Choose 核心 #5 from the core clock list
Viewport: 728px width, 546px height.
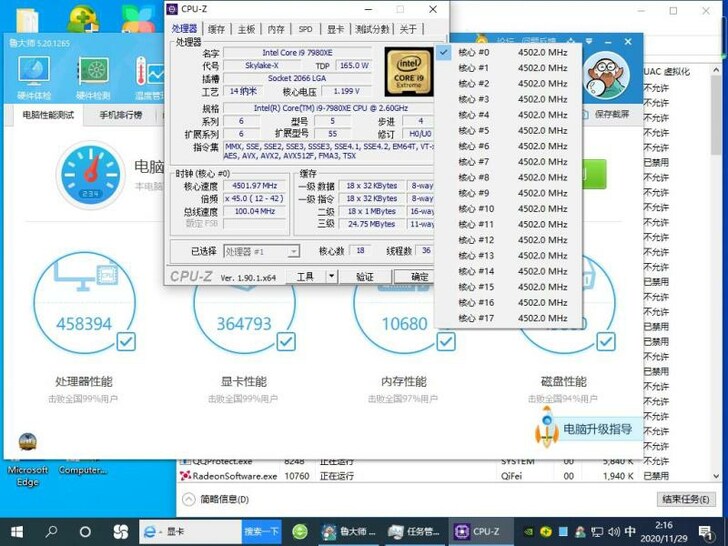508,130
